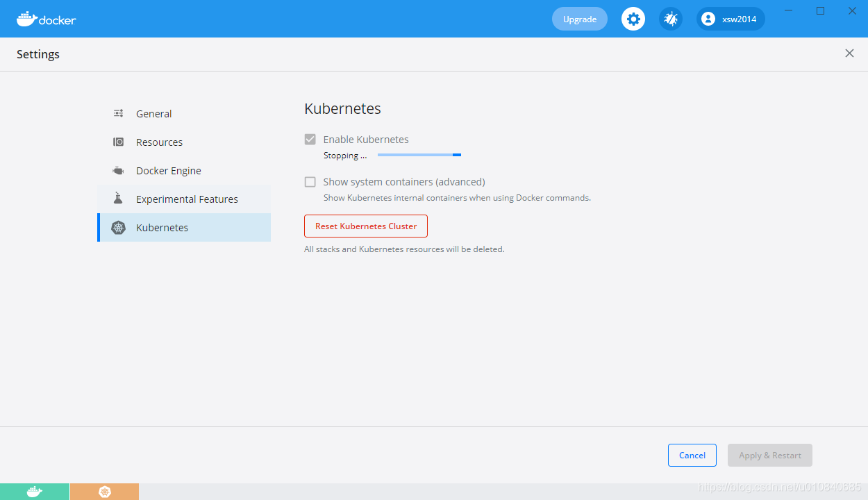Click the Stopping progress bar
868x500 pixels.
[419, 155]
